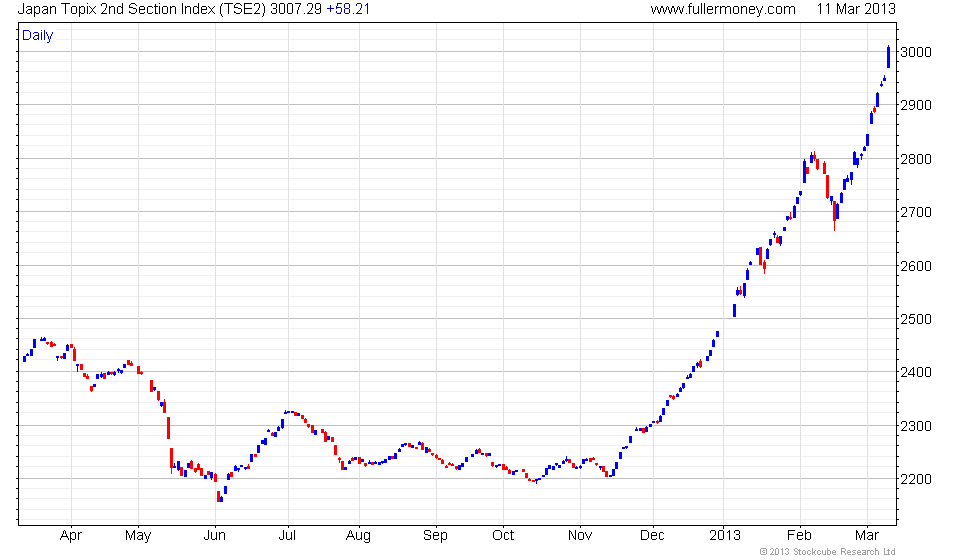The height and width of the screenshot is (560, 980).
Task: Select the 11 Mar 2013 date text
Action: [x=856, y=9]
